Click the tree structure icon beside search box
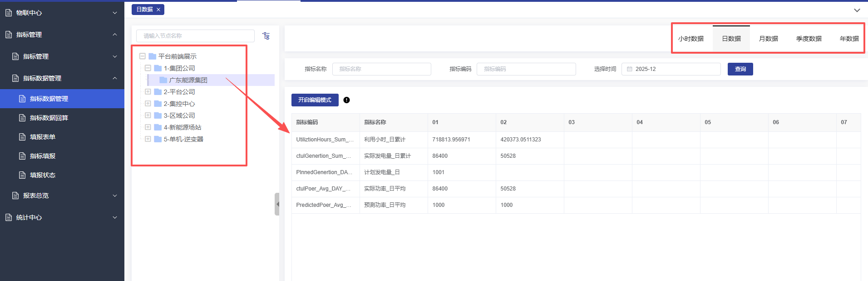Image resolution: width=868 pixels, height=281 pixels. (266, 36)
